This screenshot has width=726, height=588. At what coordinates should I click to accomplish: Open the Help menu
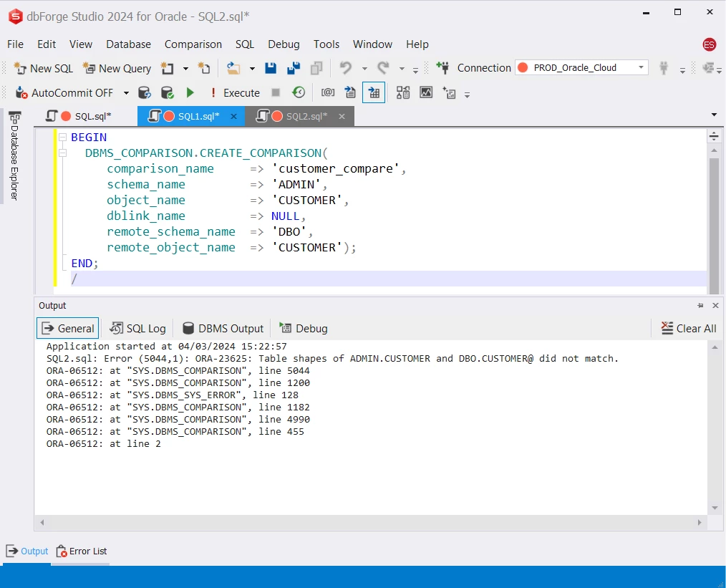click(x=417, y=44)
